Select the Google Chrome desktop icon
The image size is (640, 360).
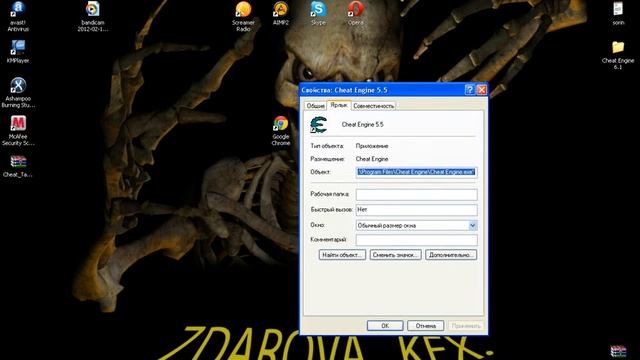(x=281, y=131)
